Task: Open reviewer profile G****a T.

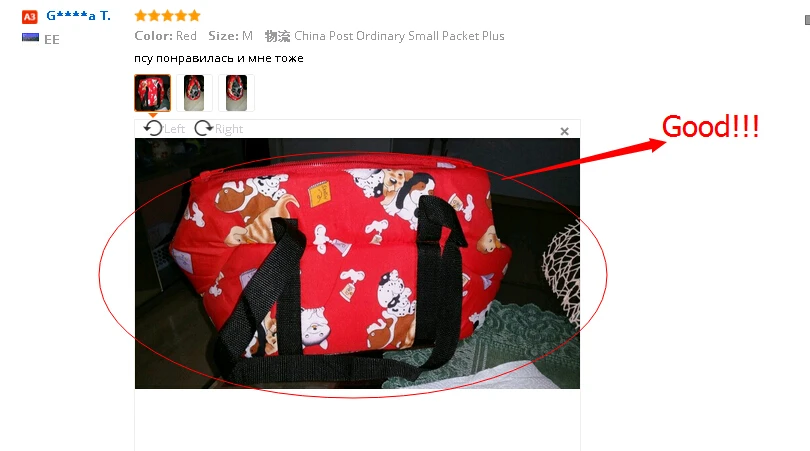Action: 79,15
